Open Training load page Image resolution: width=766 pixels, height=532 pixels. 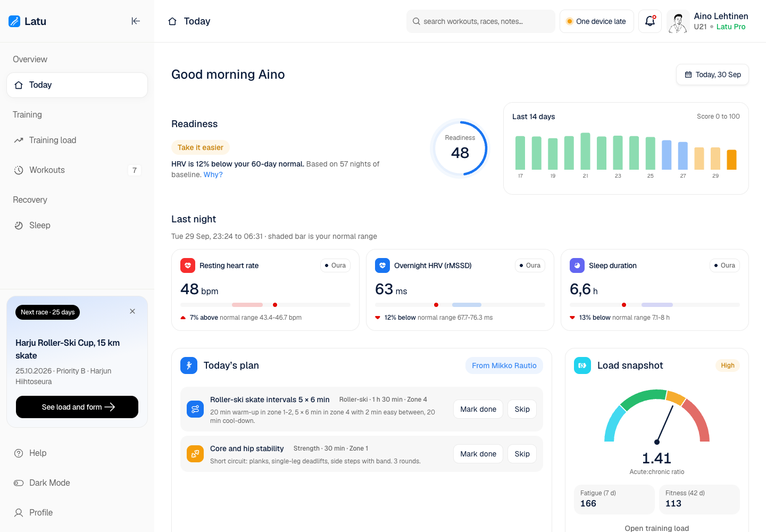77,140
